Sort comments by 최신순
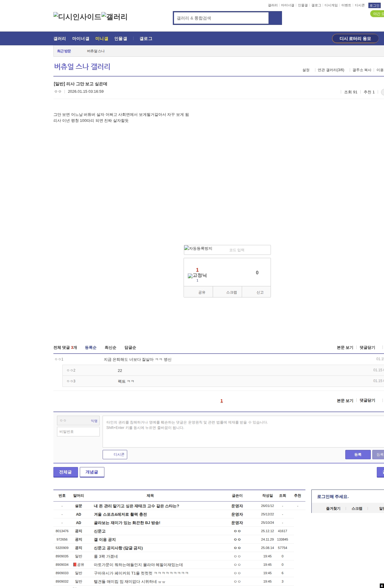Image resolution: width=384 pixels, height=588 pixels. pyautogui.click(x=110, y=348)
